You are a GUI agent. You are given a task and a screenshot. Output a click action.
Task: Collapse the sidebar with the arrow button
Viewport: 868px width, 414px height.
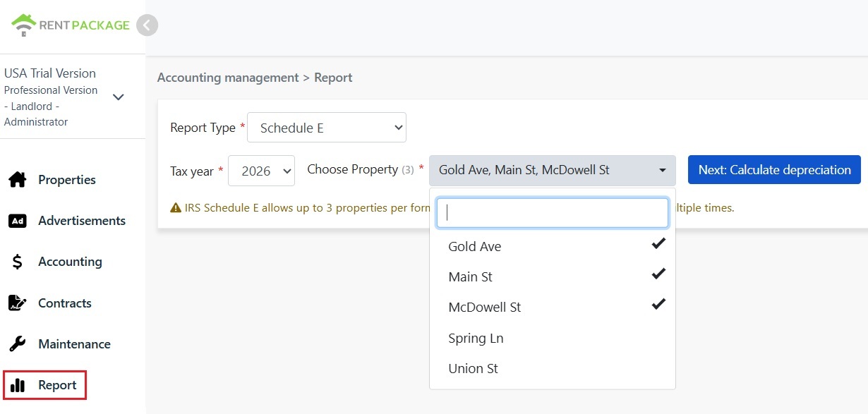[x=147, y=26]
